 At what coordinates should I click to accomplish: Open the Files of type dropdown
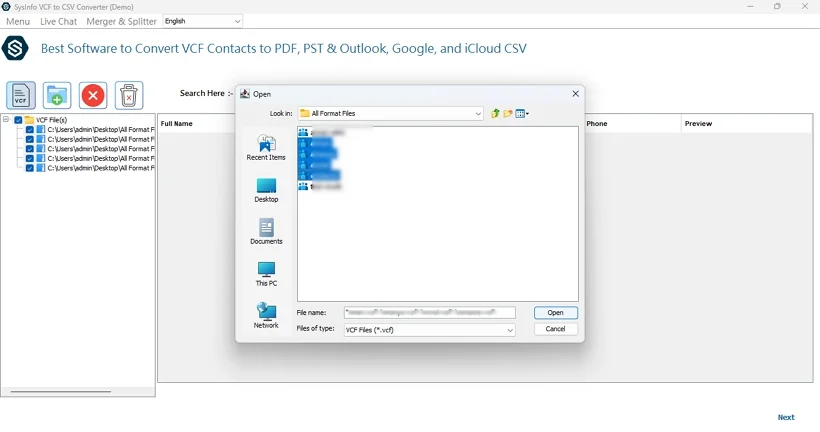(429, 330)
